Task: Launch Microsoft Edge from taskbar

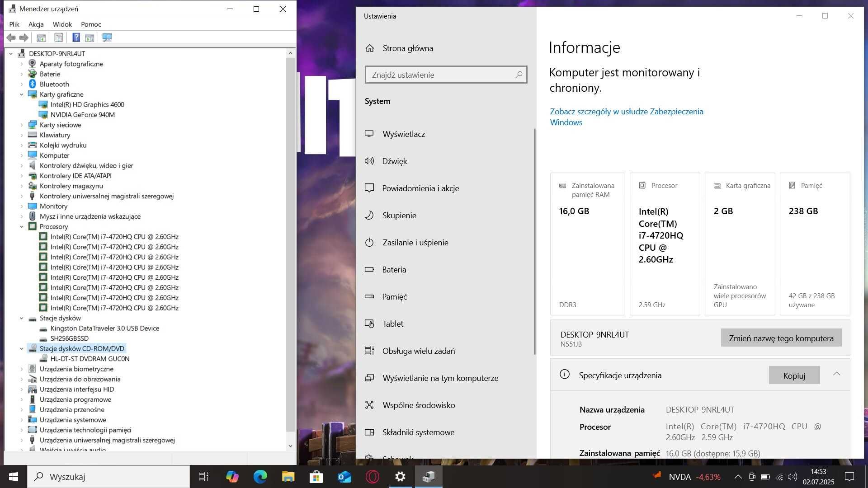Action: click(x=260, y=477)
